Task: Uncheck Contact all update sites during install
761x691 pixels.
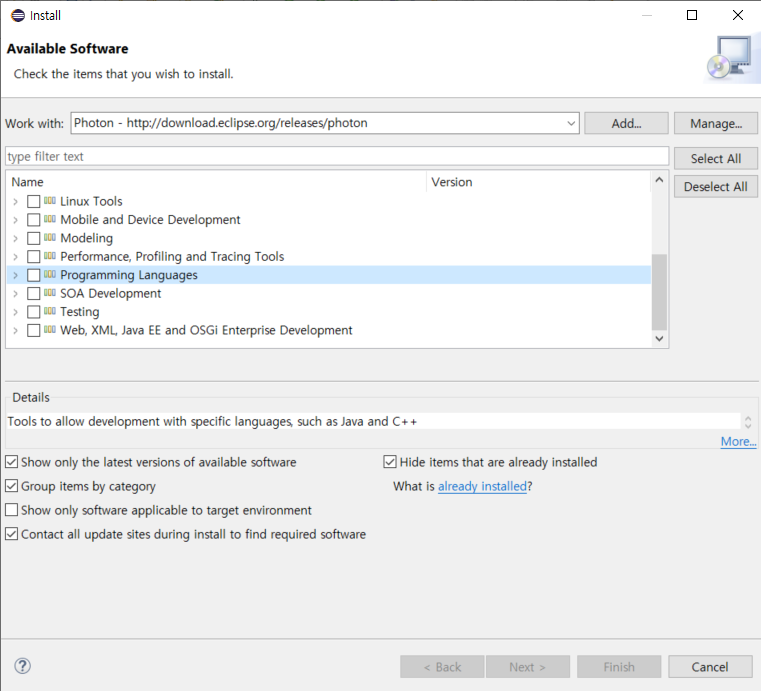Action: click(12, 534)
